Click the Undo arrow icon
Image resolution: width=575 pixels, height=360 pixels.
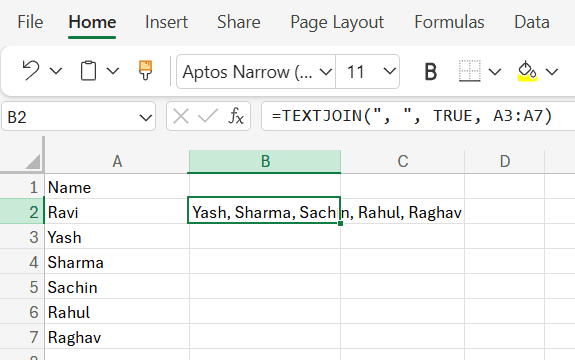30,70
